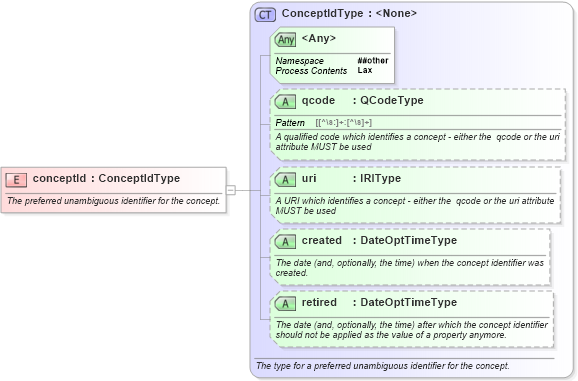Select the retired attribute name

[x=319, y=302]
